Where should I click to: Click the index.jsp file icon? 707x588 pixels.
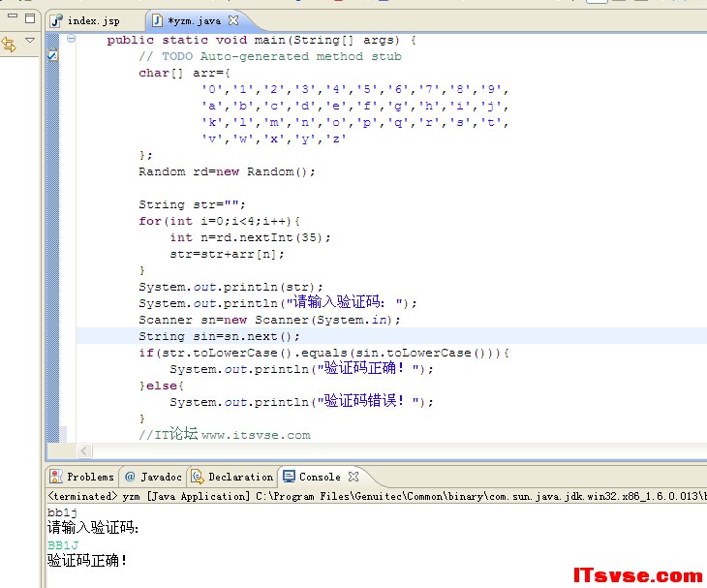56,20
